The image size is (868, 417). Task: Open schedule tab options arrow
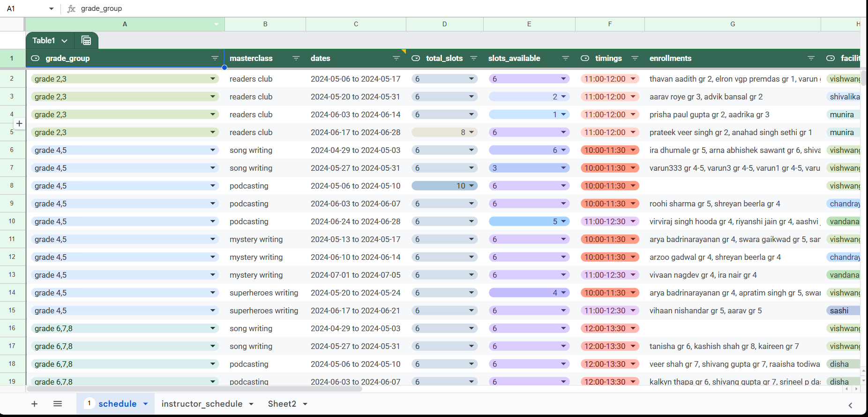click(145, 404)
